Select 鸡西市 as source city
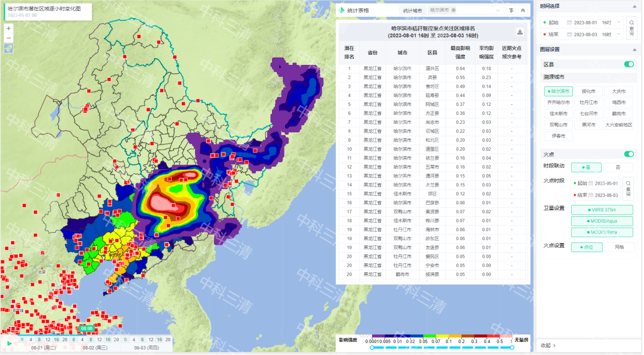The height and width of the screenshot is (355, 644). (x=618, y=102)
